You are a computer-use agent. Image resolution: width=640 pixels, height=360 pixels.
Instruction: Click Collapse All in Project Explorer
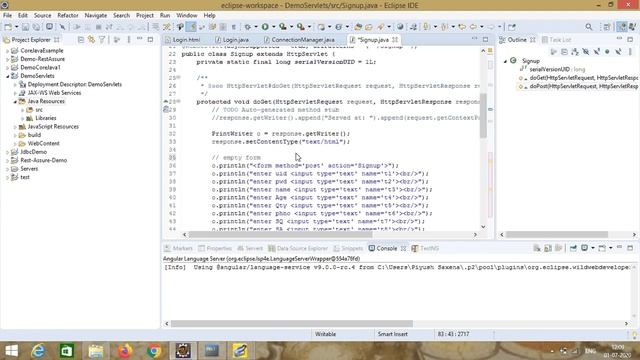(x=81, y=40)
